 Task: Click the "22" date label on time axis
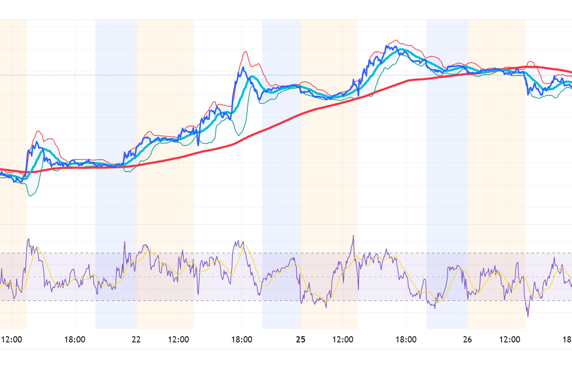point(136,340)
